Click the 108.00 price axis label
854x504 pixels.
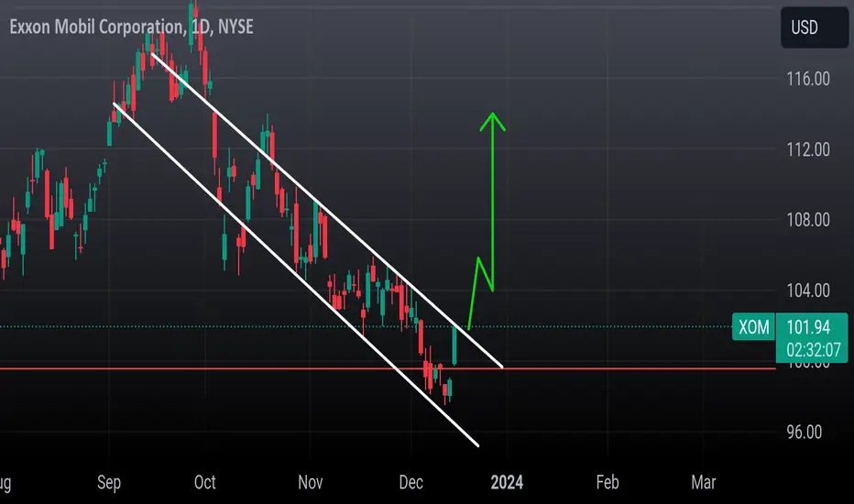(808, 220)
